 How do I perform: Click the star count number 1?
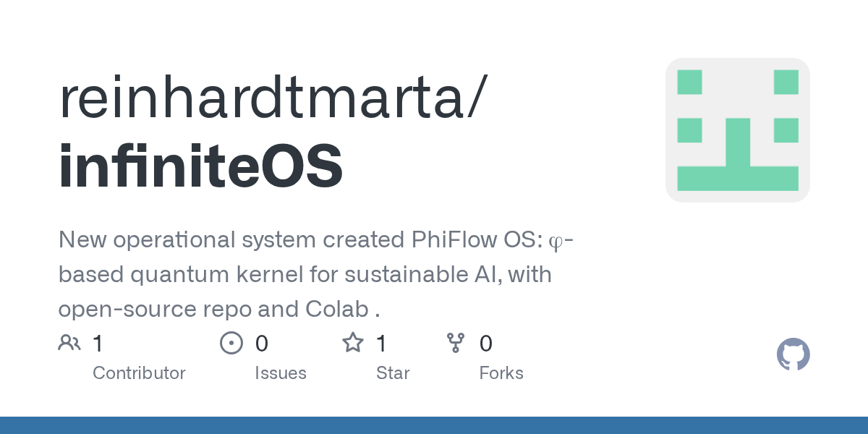tap(382, 344)
